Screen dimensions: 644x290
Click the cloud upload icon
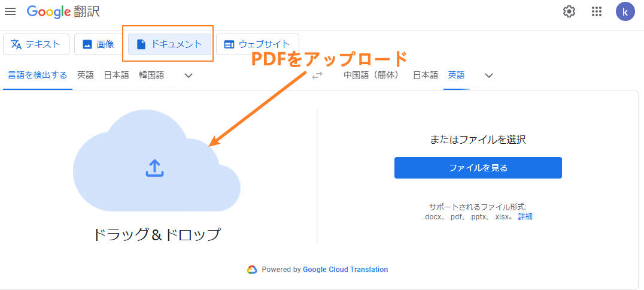[x=155, y=168]
